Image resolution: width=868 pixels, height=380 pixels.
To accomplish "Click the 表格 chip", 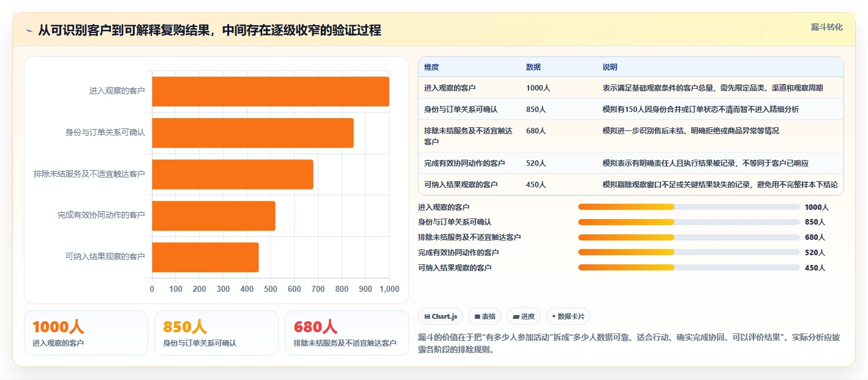I will point(485,316).
